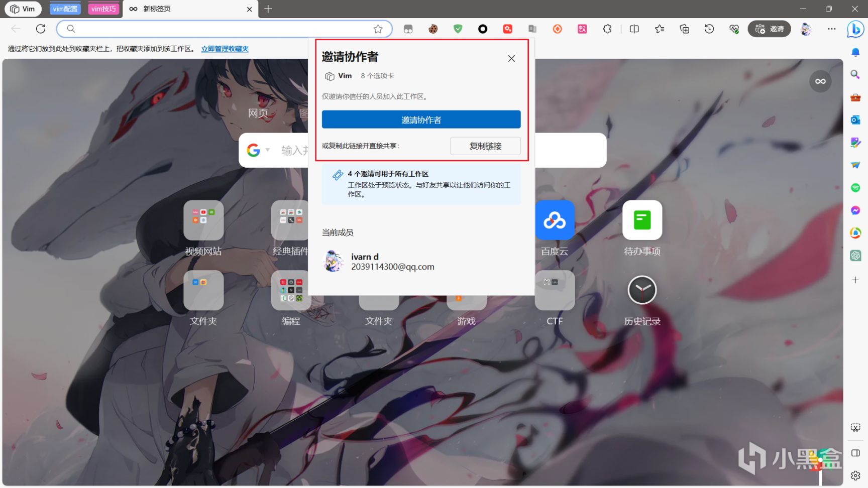Image resolution: width=868 pixels, height=488 pixels.
Task: Refresh the current page
Action: tap(41, 29)
